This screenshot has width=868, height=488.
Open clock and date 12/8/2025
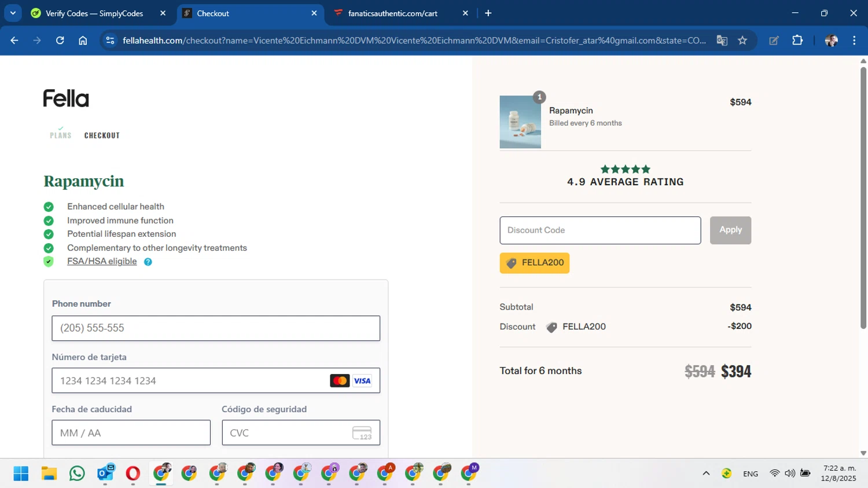[x=838, y=473]
